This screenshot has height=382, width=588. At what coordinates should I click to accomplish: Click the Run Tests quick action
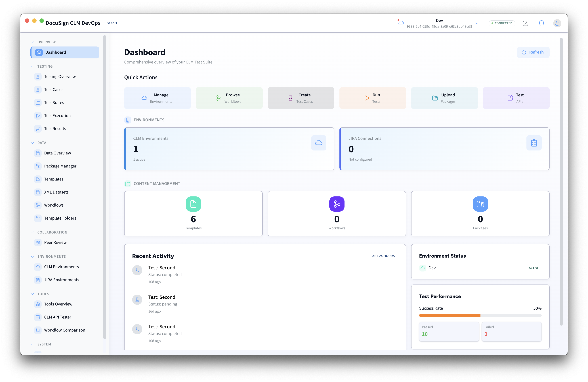point(372,98)
